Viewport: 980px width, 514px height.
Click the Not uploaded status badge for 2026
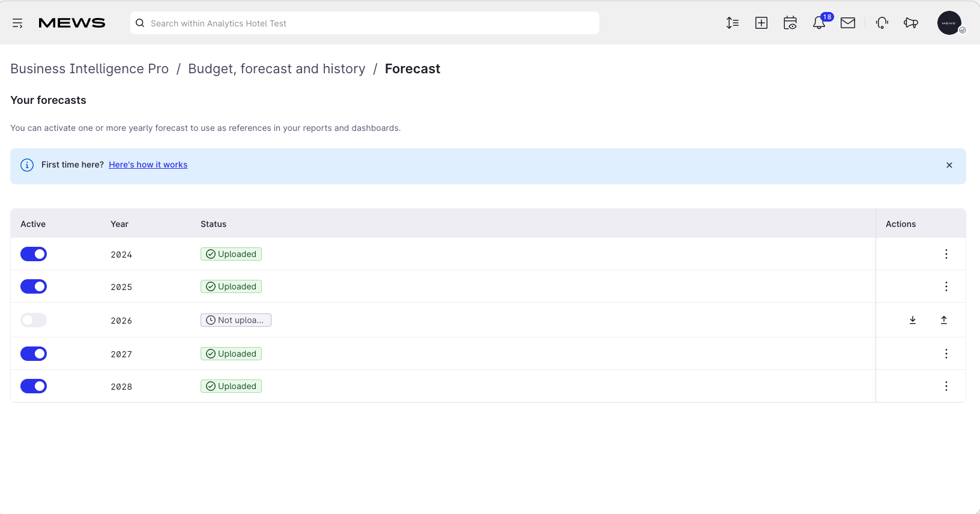[x=236, y=320]
